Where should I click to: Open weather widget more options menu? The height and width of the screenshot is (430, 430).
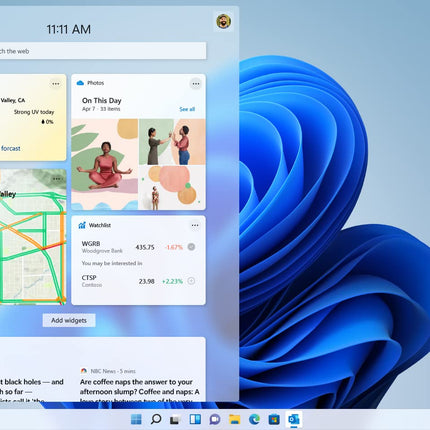(x=56, y=83)
